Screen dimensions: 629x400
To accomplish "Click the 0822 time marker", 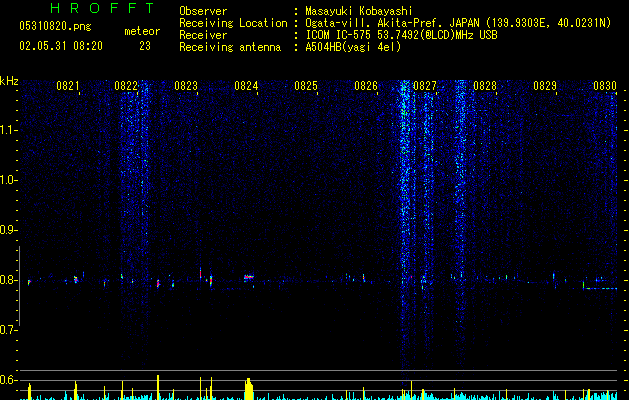I will click(126, 86).
